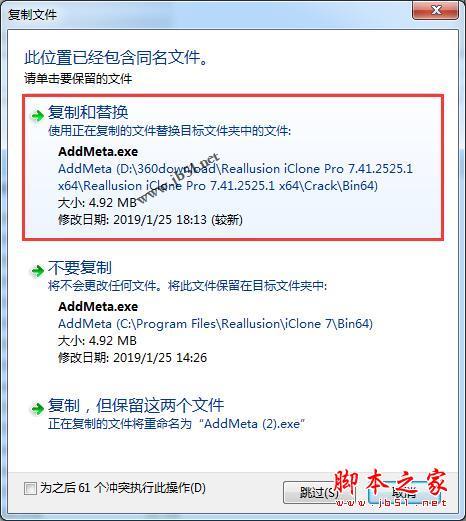Viewport: 466px width, 521px height.
Task: Click the 复制文件 window title bar
Action: (207, 13)
